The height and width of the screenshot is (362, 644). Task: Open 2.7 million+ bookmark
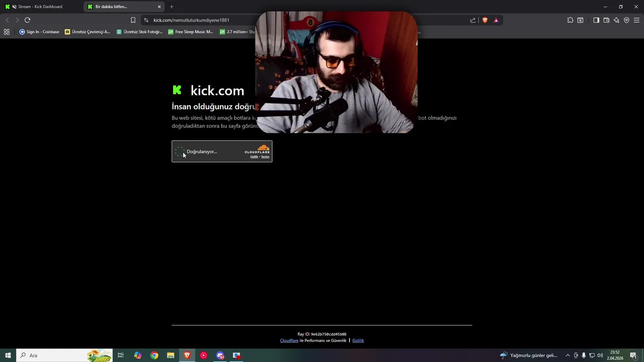[237, 32]
